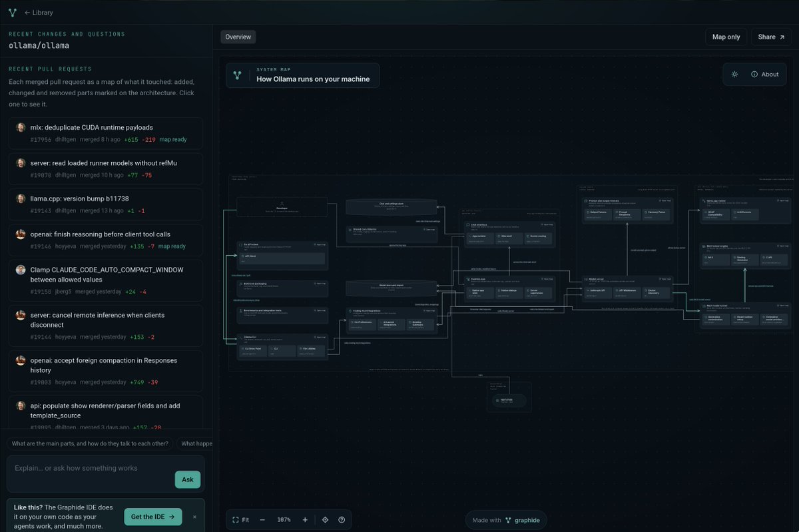Click the Get the IDE button
The height and width of the screenshot is (532, 799).
coord(152,517)
